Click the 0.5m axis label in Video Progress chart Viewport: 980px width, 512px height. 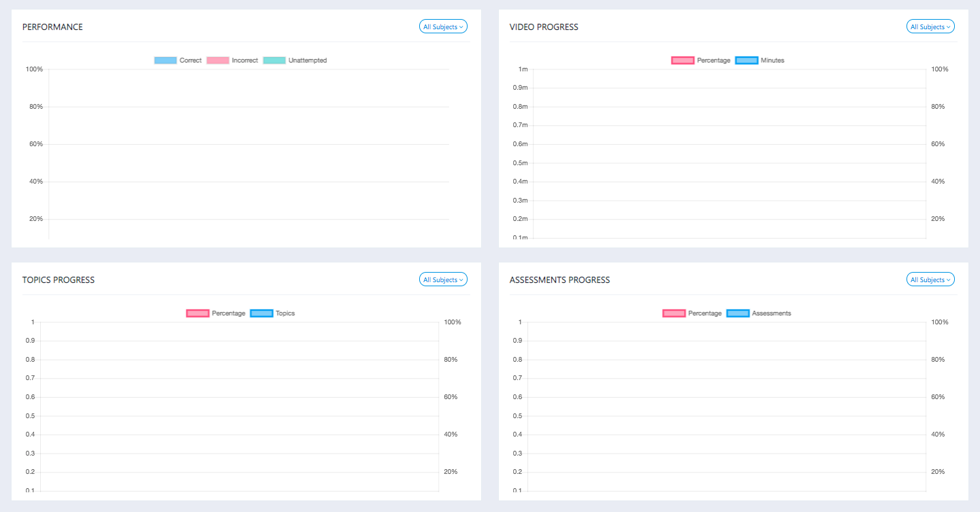(x=521, y=163)
